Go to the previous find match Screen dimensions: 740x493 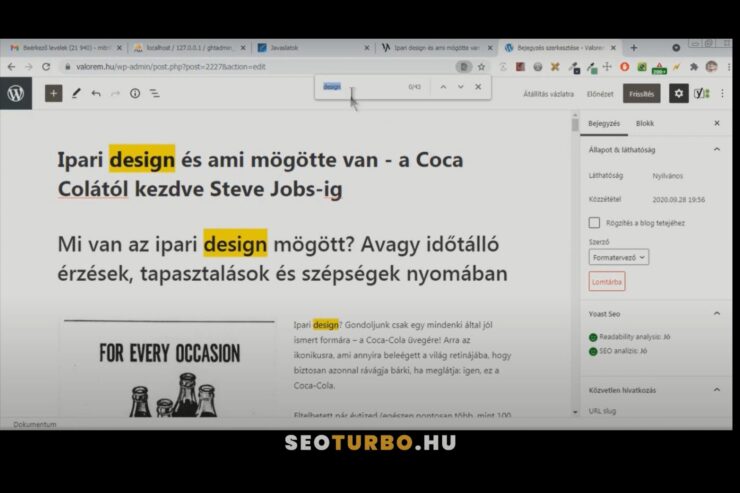443,87
